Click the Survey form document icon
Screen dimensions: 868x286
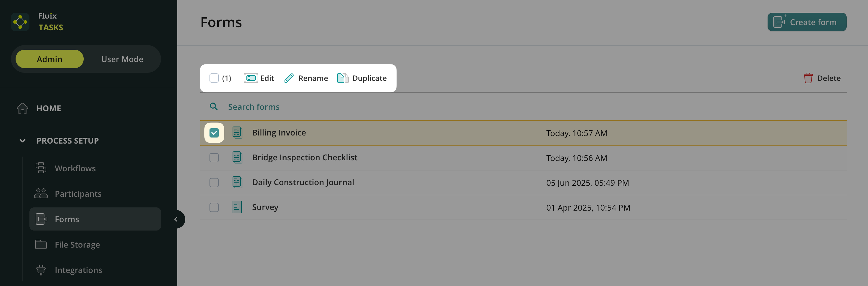click(237, 207)
